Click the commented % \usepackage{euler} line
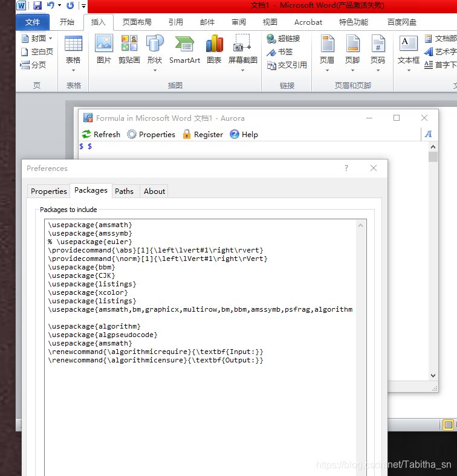This screenshot has width=457, height=476. click(90, 242)
